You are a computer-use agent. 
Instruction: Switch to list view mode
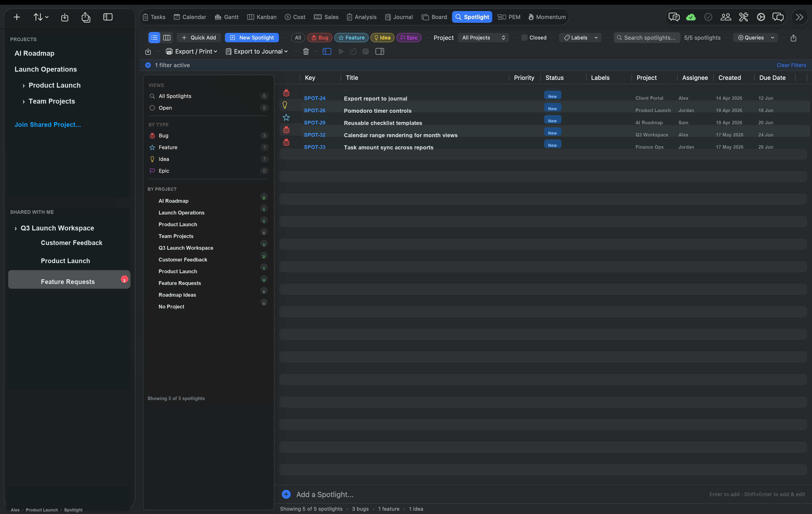point(154,38)
